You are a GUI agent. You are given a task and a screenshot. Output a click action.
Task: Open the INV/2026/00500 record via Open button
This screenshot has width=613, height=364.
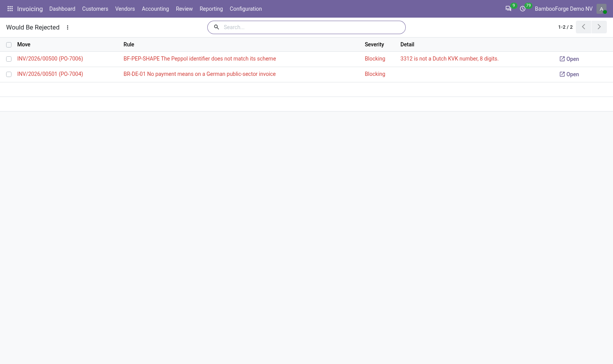tap(569, 59)
